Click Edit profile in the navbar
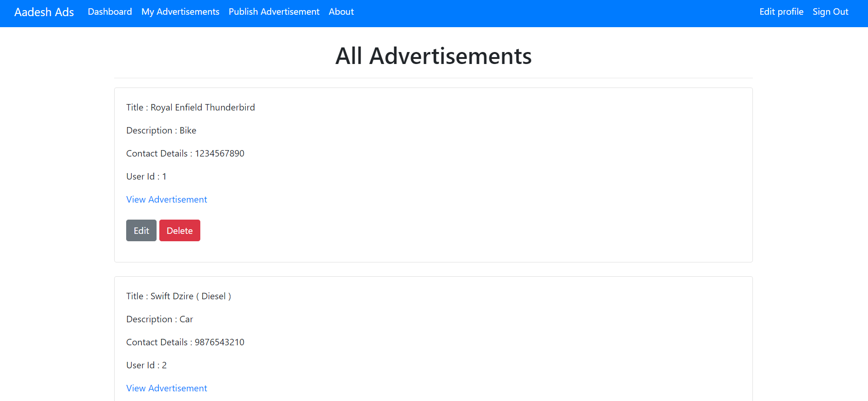This screenshot has height=401, width=868. point(781,12)
